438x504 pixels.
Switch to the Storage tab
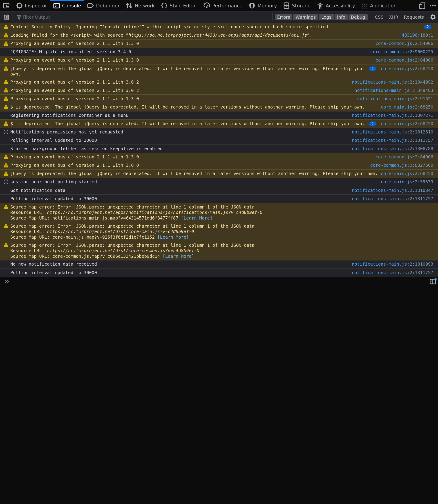(x=297, y=6)
